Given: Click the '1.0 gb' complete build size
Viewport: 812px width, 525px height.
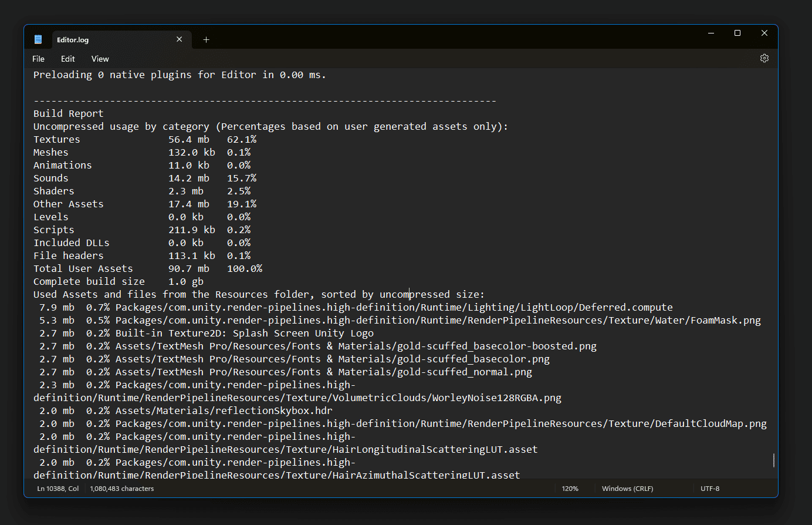Looking at the screenshot, I should pos(186,281).
